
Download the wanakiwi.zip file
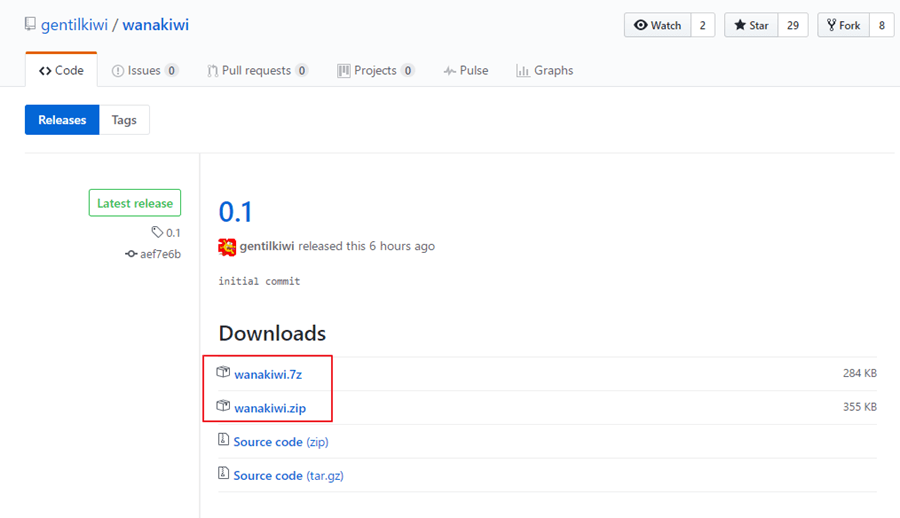coord(270,408)
